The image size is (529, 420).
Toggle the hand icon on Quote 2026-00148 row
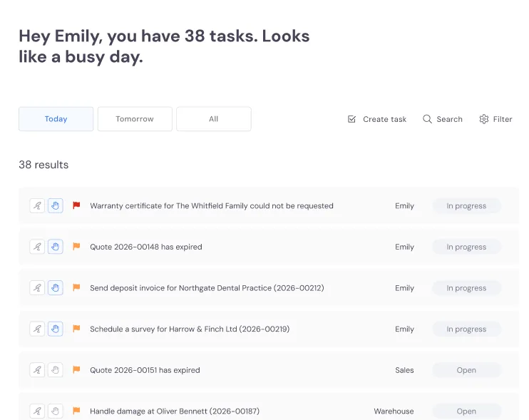coord(56,247)
